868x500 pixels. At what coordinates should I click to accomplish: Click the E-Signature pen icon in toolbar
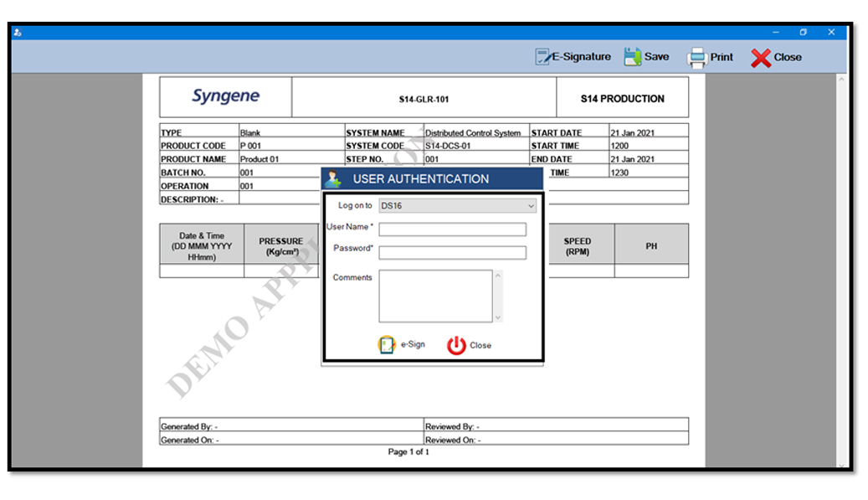point(542,57)
